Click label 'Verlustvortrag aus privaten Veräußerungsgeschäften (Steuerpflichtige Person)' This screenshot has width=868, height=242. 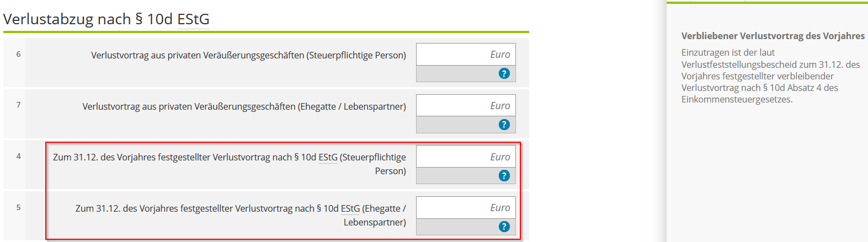(x=248, y=55)
